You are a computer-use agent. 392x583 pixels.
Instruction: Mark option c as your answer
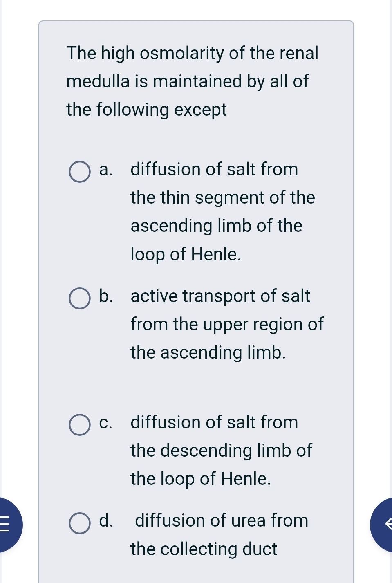(80, 425)
